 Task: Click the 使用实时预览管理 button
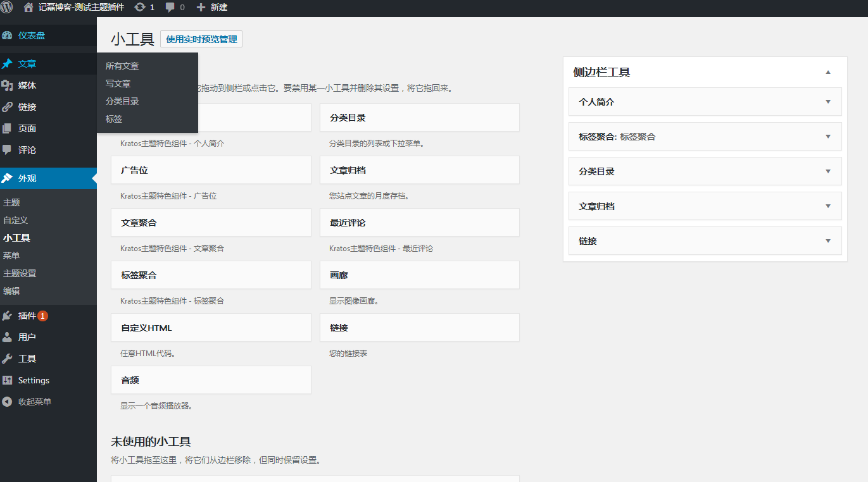(x=201, y=39)
